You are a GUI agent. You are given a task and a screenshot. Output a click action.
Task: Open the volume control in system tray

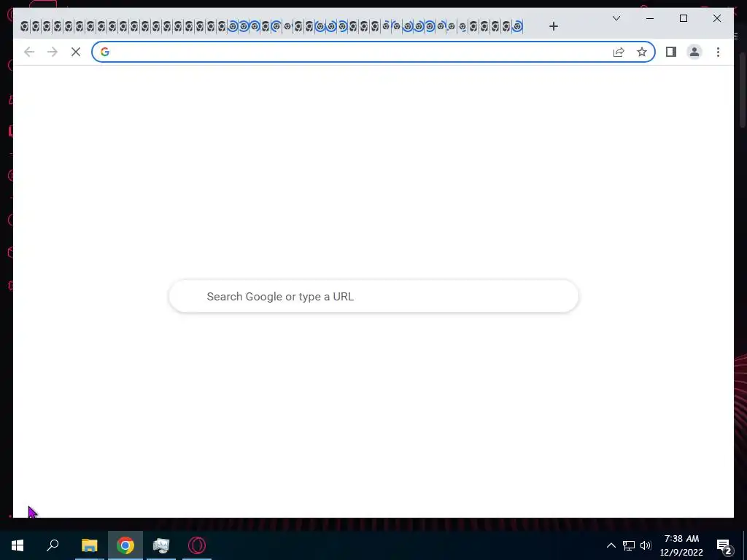tap(646, 545)
